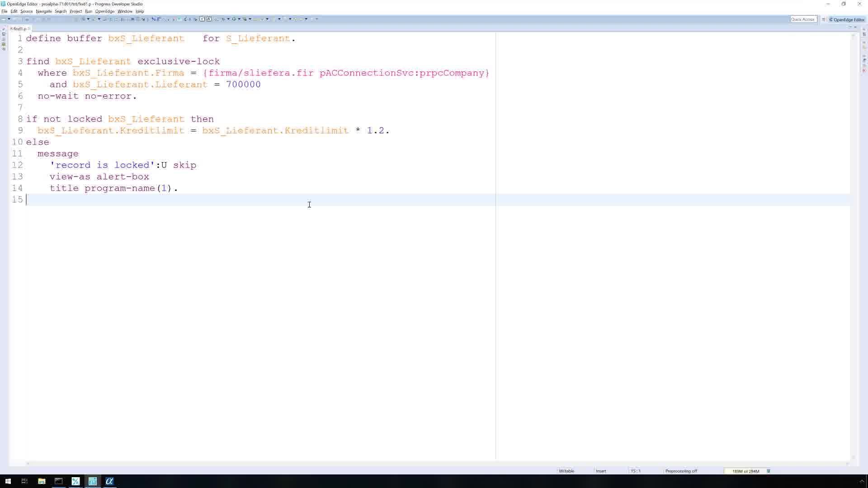Open File Explorer from the taskbar
Viewport: 868px width, 488px height.
click(x=42, y=481)
